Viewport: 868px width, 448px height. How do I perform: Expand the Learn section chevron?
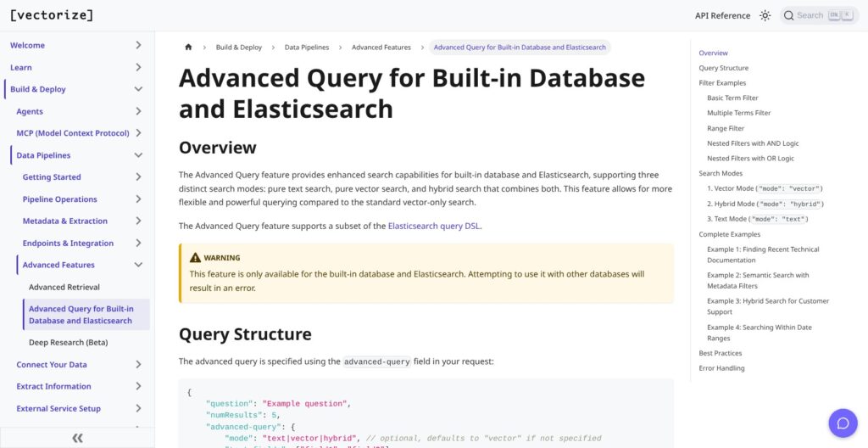click(138, 67)
